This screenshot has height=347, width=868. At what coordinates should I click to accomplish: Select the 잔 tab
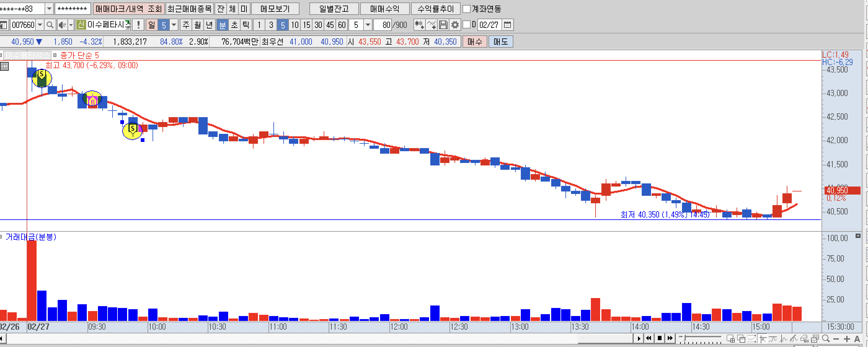pyautogui.click(x=221, y=9)
